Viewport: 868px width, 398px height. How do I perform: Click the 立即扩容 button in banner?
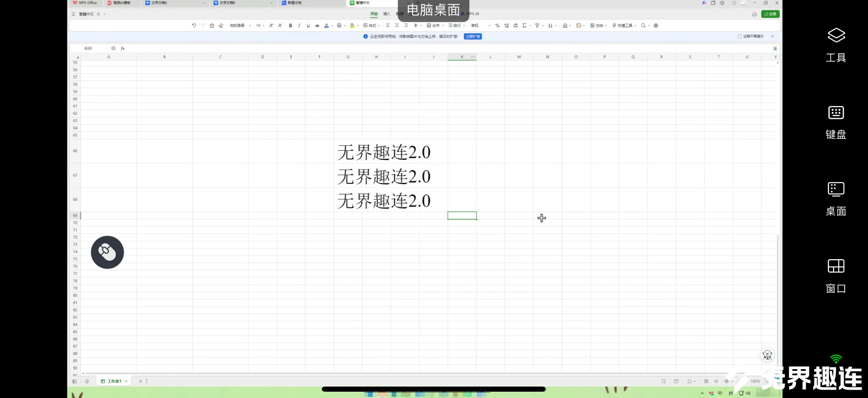click(473, 36)
